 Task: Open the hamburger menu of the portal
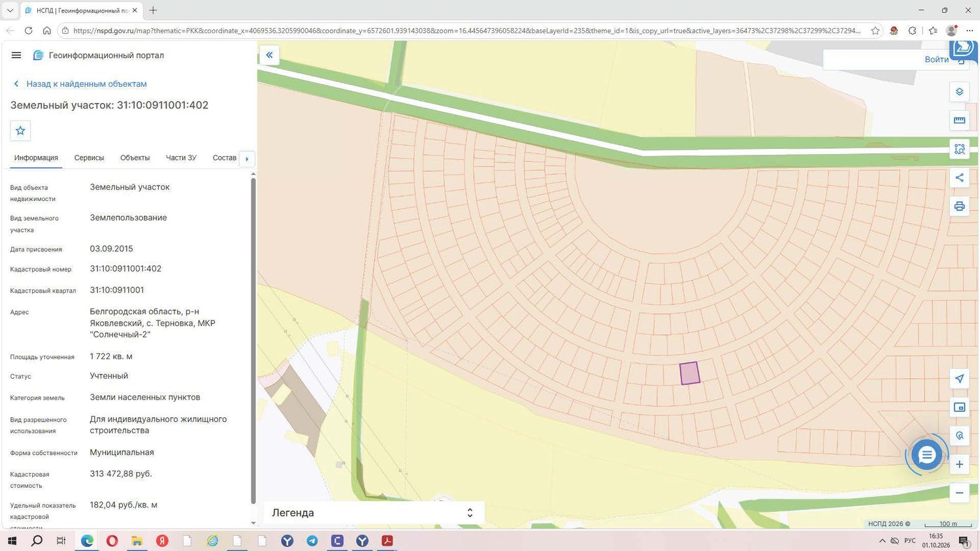pyautogui.click(x=16, y=55)
